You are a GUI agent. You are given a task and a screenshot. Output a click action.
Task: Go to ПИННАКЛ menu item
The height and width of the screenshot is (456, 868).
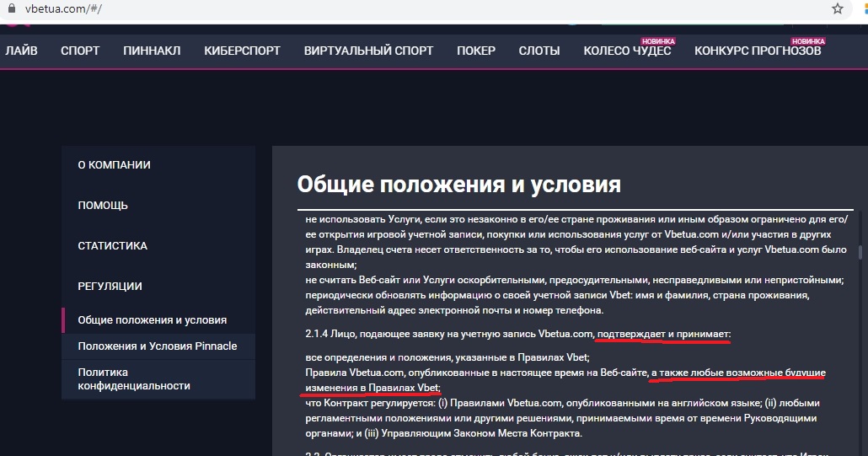(x=152, y=51)
